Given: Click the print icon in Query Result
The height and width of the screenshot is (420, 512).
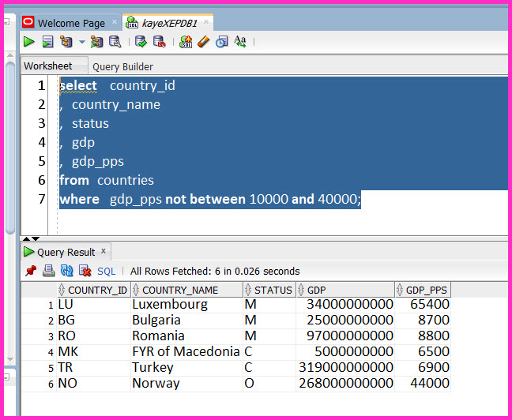Looking at the screenshot, I should point(49,271).
